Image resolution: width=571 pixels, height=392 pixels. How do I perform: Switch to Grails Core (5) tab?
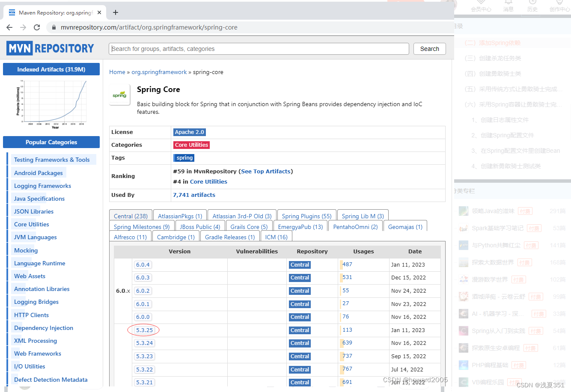249,227
